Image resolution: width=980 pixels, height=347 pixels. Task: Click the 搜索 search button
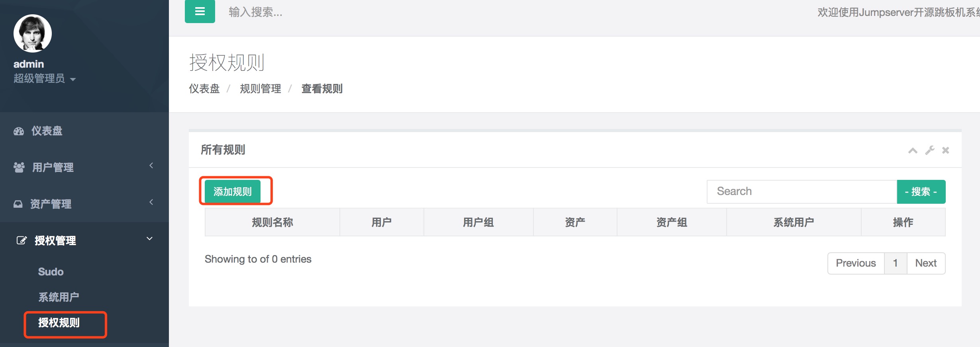921,192
